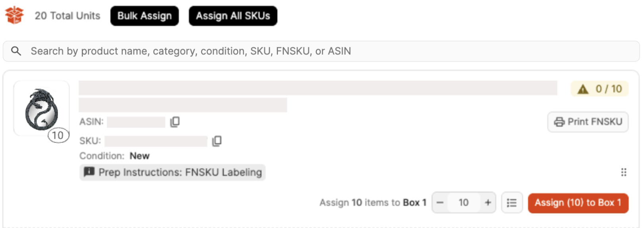Click the search magnifier icon
The image size is (644, 228).
point(16,51)
